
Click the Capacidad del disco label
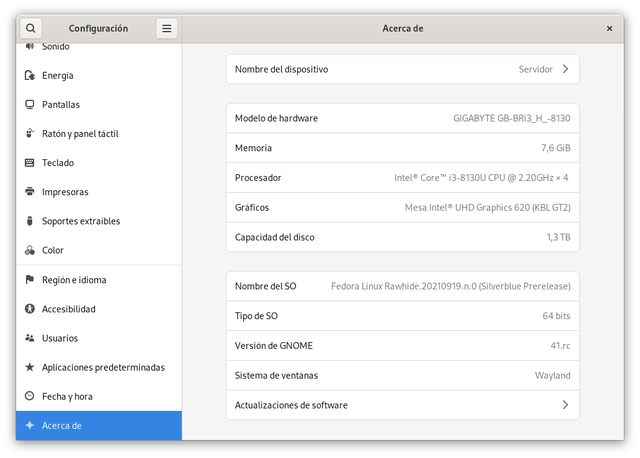(275, 237)
